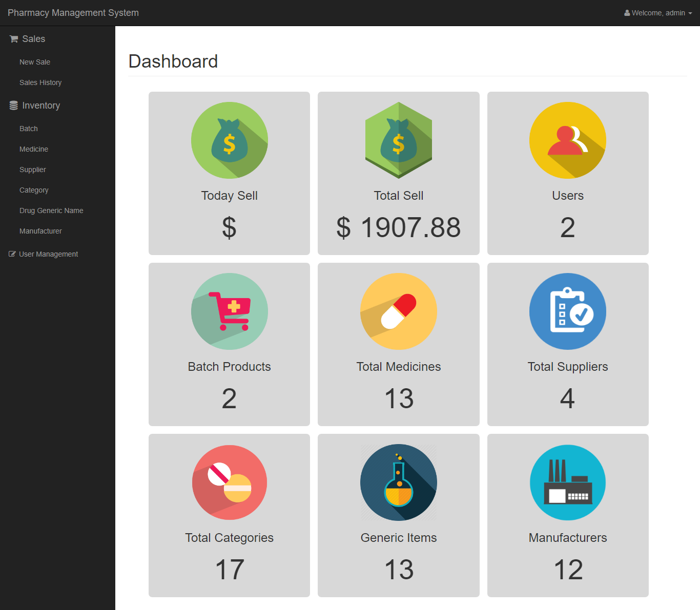
Task: Open the Welcome admin dropdown
Action: pos(658,13)
